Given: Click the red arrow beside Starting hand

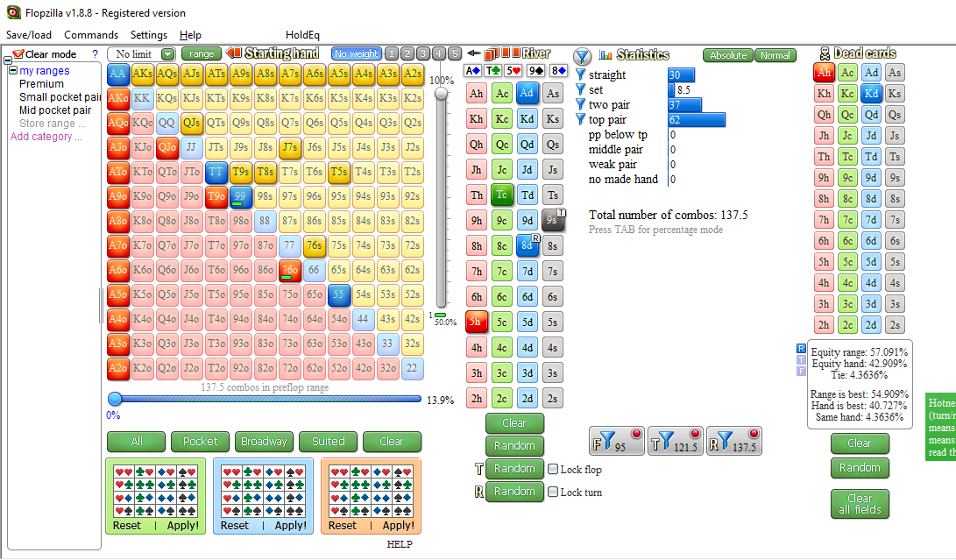Looking at the screenshot, I should point(234,53).
